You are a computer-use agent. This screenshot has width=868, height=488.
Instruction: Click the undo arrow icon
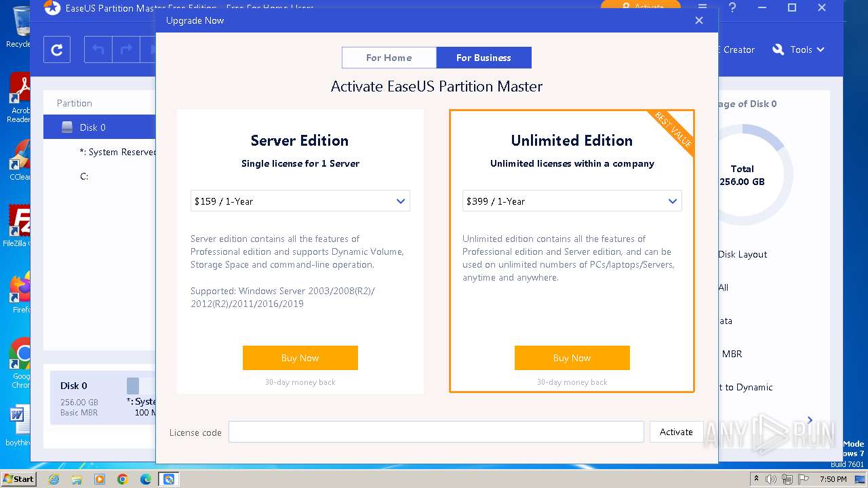pyautogui.click(x=98, y=49)
